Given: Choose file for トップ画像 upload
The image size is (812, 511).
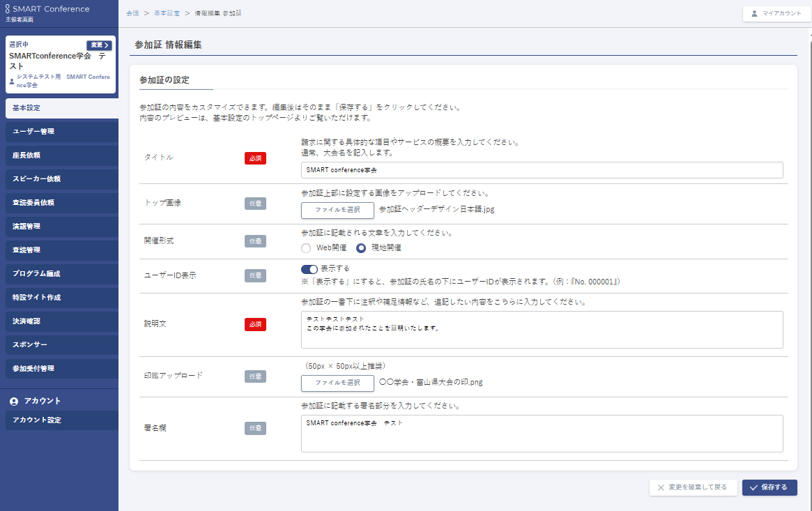Looking at the screenshot, I should click(x=337, y=209).
